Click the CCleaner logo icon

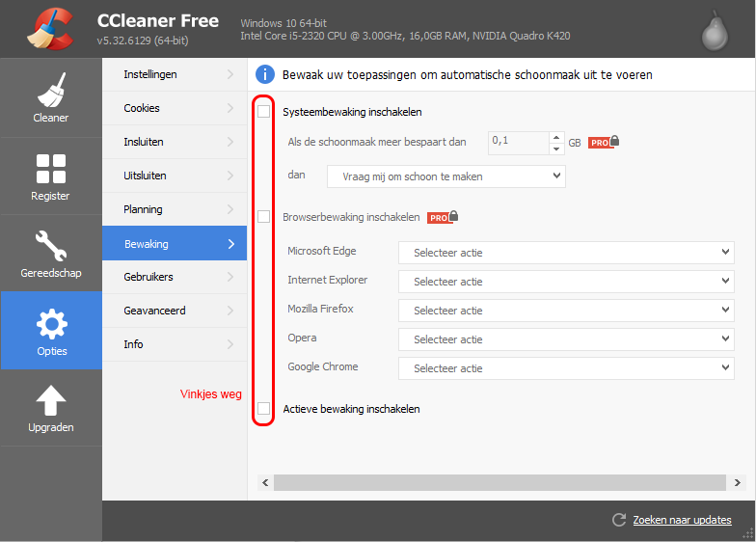coord(48,29)
